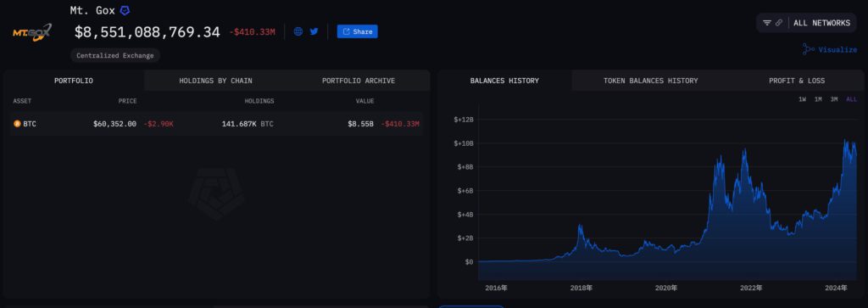
Task: Click the orange BTC coin icon
Action: click(17, 124)
